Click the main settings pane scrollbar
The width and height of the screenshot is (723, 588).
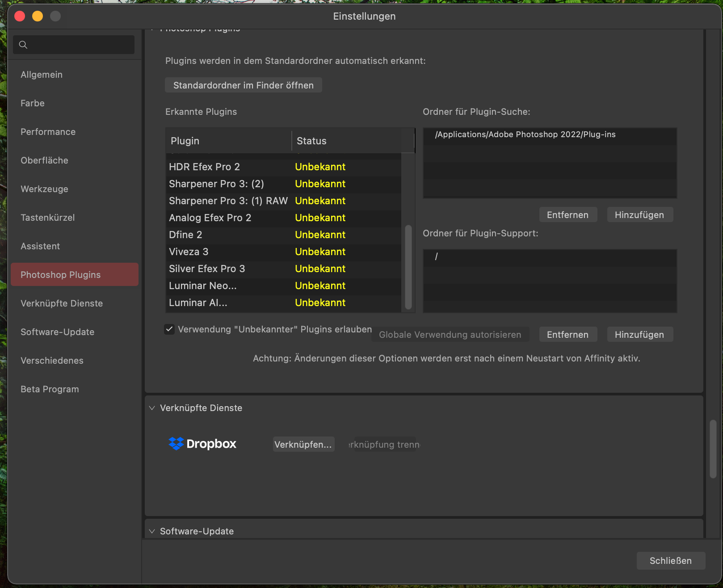(x=713, y=449)
